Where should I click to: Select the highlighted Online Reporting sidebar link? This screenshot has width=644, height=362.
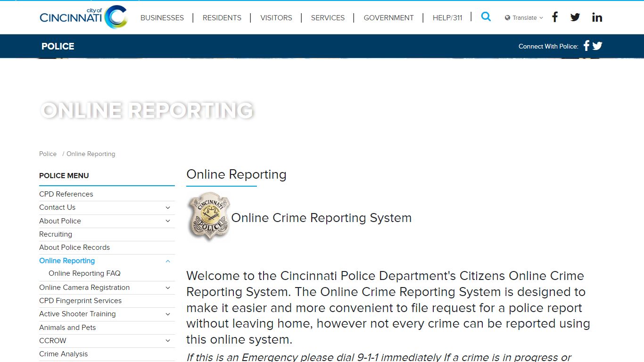click(x=67, y=261)
